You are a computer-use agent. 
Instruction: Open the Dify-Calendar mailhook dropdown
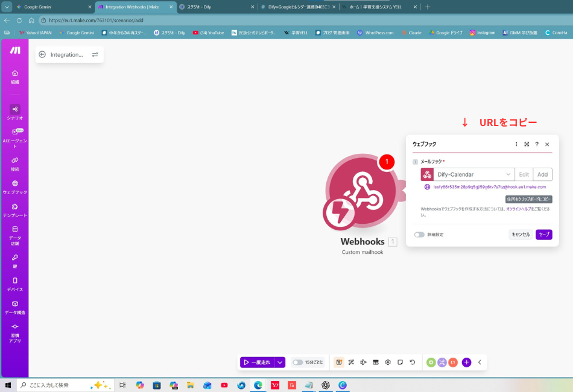click(x=467, y=174)
